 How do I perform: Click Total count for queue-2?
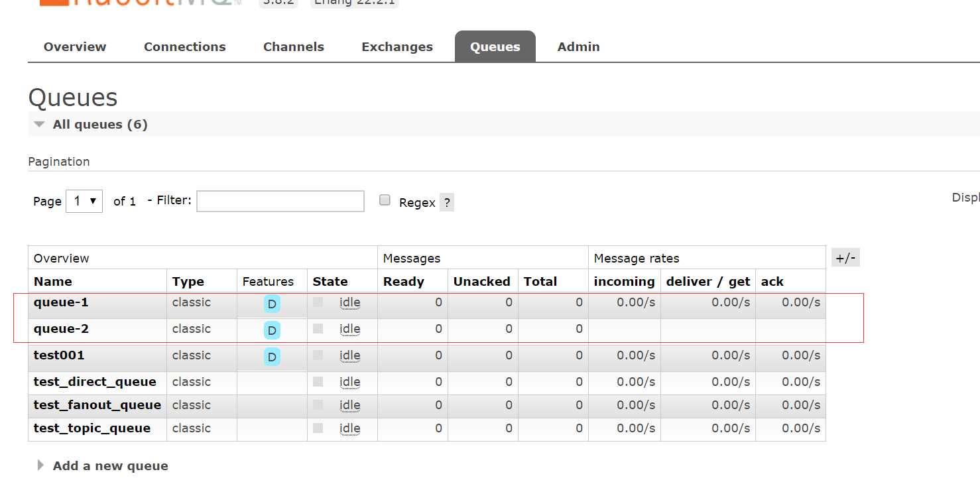click(x=579, y=329)
